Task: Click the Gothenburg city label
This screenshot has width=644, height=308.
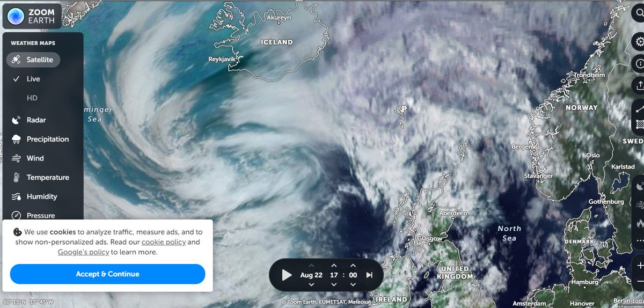Action: [605, 202]
